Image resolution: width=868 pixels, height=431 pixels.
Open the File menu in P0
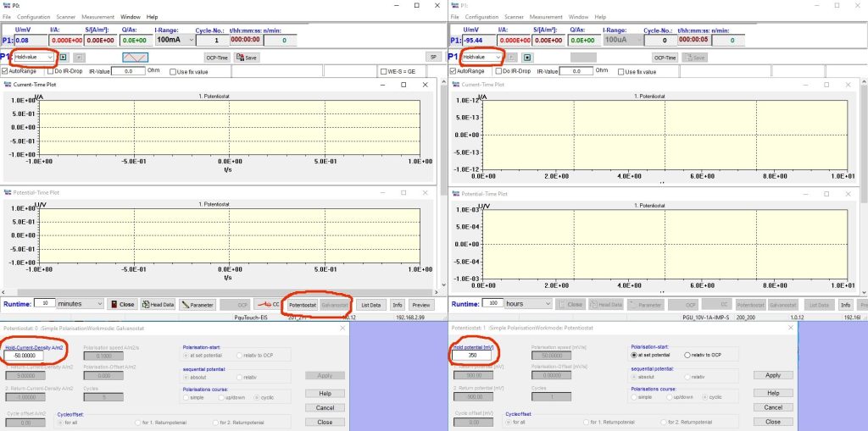click(7, 17)
